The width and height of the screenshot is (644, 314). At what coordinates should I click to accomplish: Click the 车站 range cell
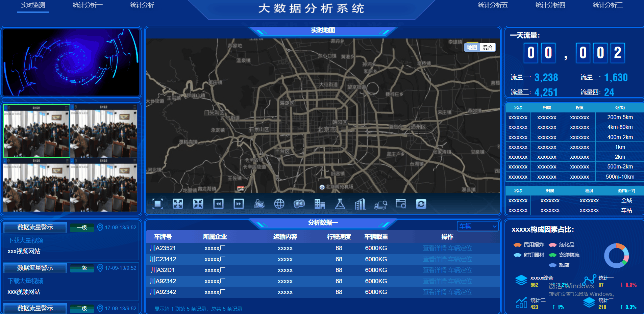(626, 210)
